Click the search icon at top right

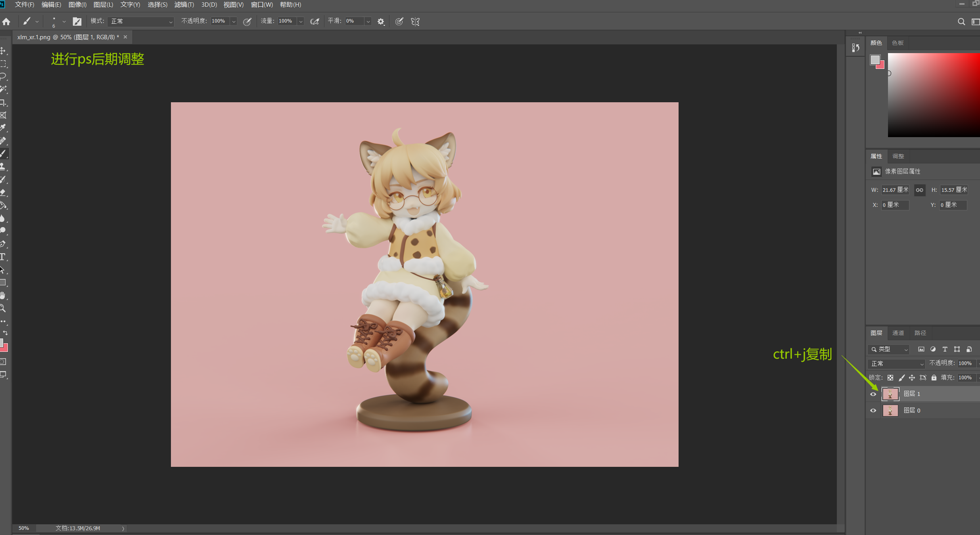(961, 21)
